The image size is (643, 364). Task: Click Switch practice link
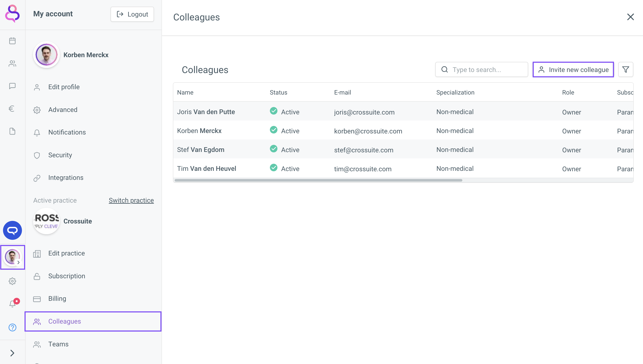point(131,200)
